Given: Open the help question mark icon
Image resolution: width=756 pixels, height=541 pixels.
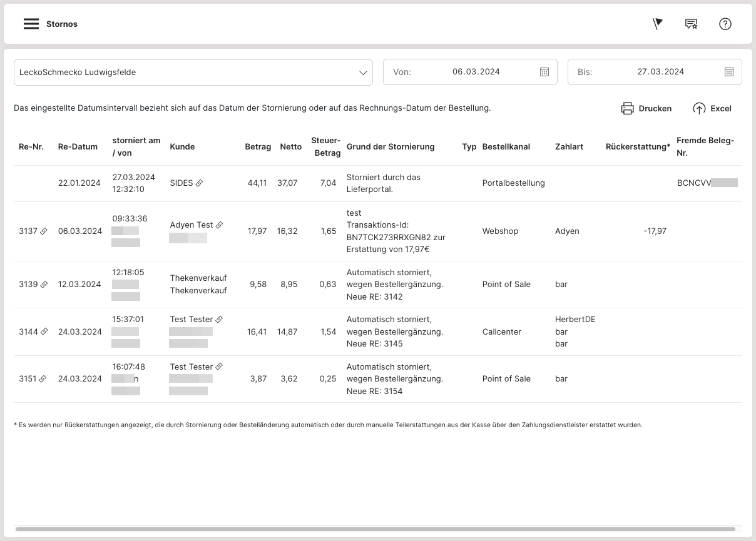Looking at the screenshot, I should pyautogui.click(x=725, y=24).
